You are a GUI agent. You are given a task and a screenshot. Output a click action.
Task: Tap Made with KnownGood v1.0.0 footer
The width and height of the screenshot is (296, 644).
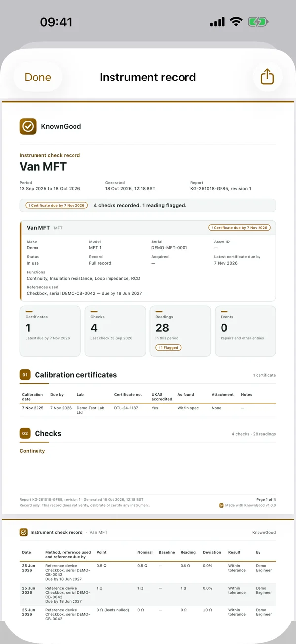tap(248, 505)
